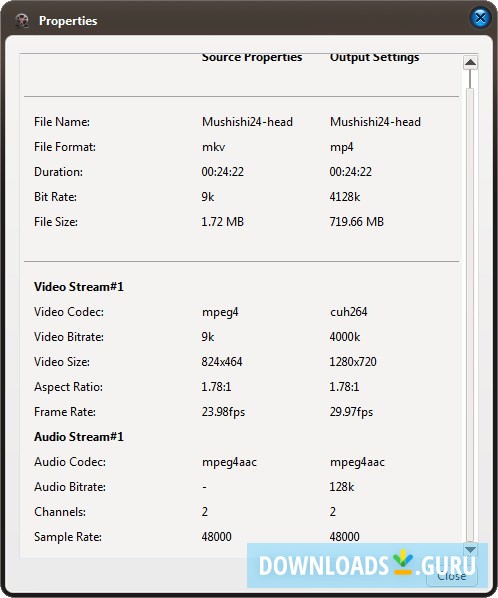This screenshot has height=598, width=498.
Task: Select source video size 824x464
Action: (x=222, y=362)
